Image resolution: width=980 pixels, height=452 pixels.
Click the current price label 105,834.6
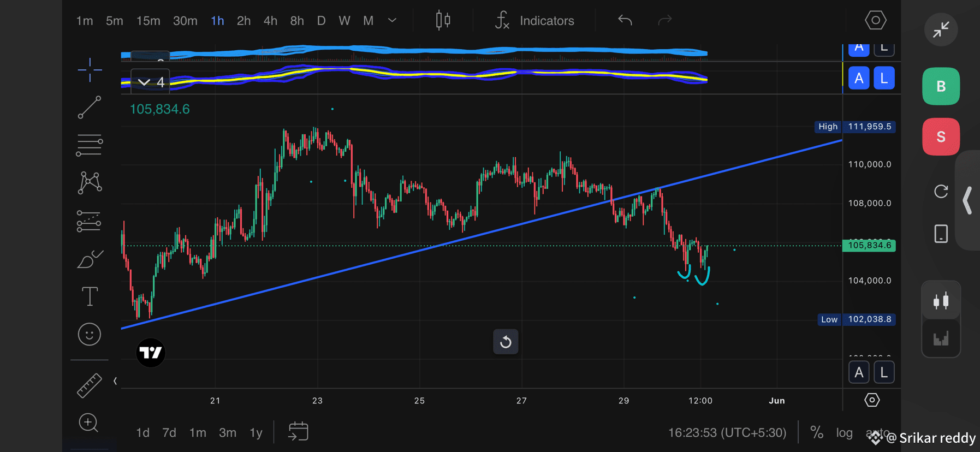[869, 245]
